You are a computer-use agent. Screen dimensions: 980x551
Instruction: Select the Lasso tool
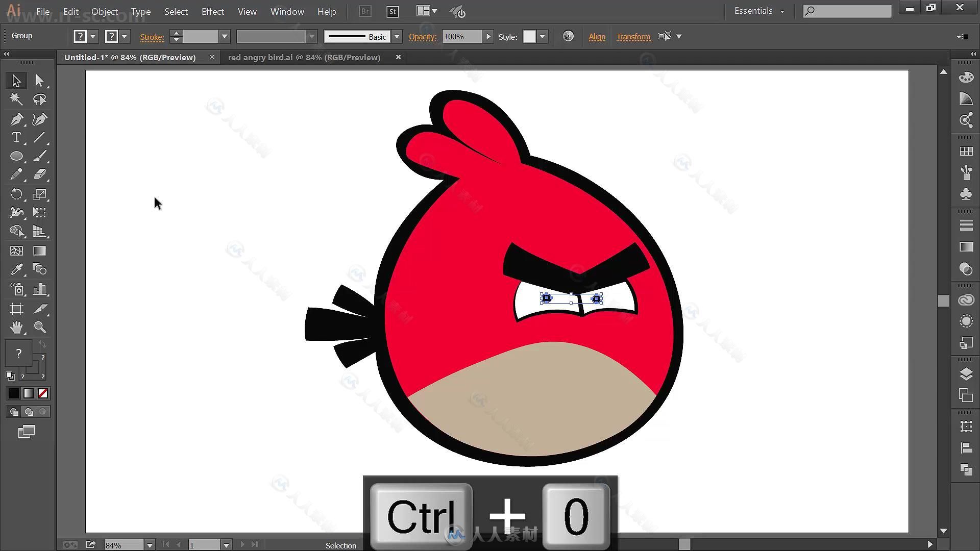coord(40,99)
